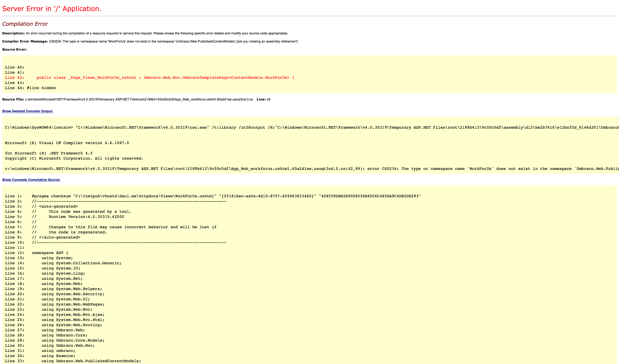
Task: Click the 'Copyright (C) Microsoft Corporation' line
Action: tap(74, 158)
